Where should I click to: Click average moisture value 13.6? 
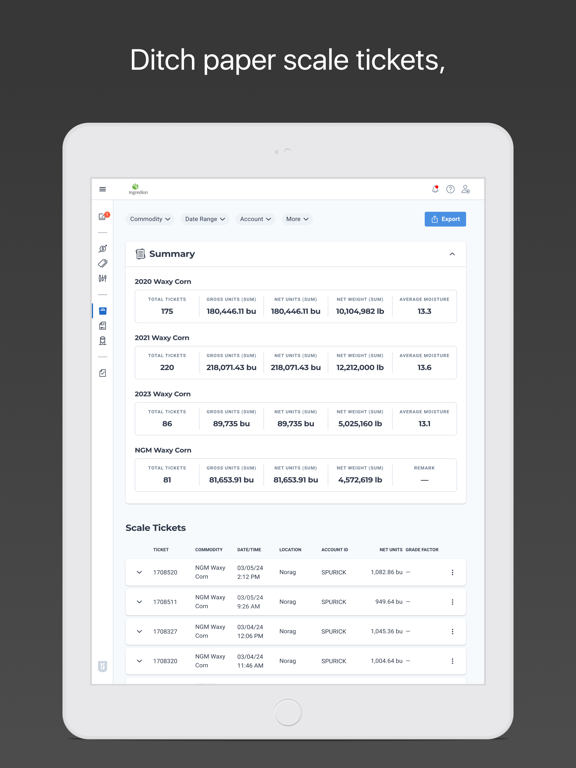point(424,367)
